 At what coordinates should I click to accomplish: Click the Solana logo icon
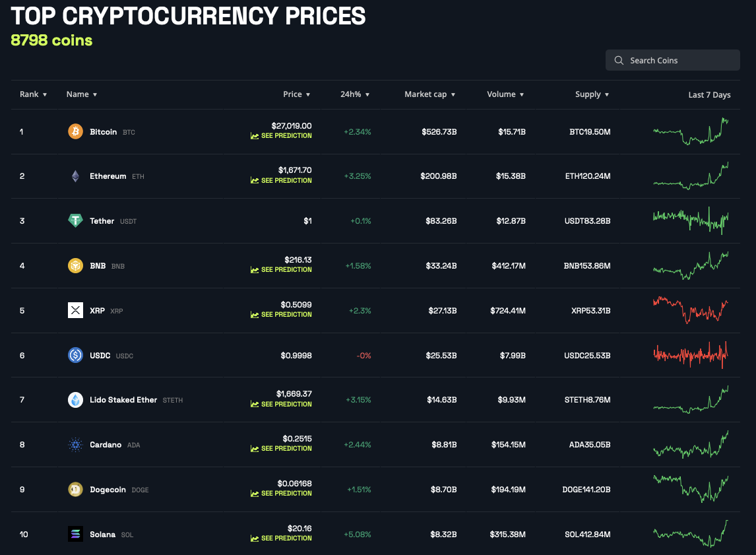pyautogui.click(x=75, y=534)
